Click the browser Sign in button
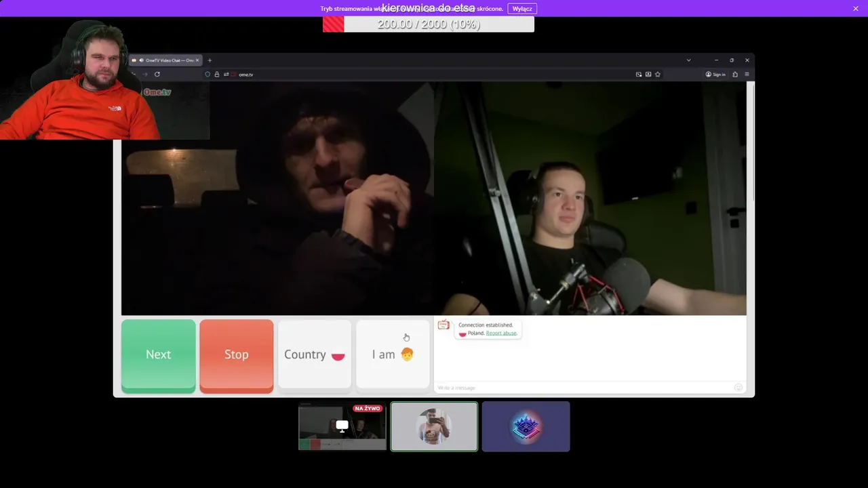Screen dimensions: 868x488 click(715, 75)
